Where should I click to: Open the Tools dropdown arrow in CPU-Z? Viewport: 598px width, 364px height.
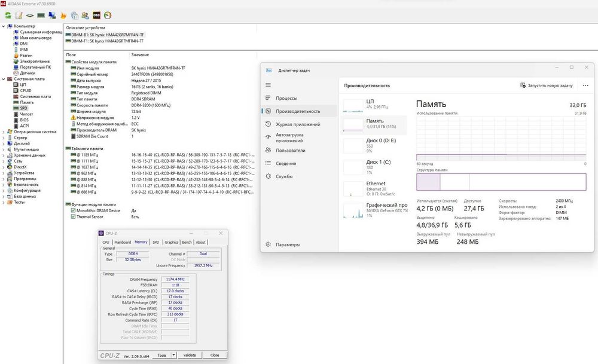coord(173,355)
